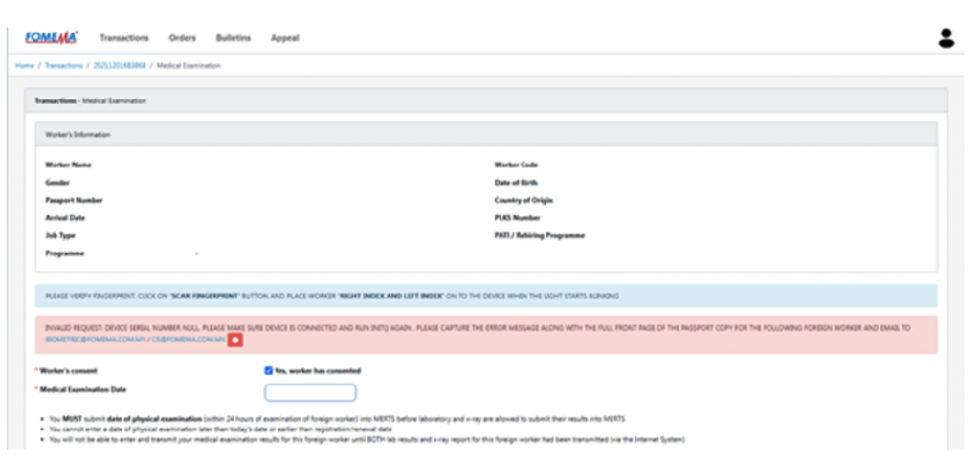Open the user profile icon
The height and width of the screenshot is (462, 980).
tap(946, 38)
